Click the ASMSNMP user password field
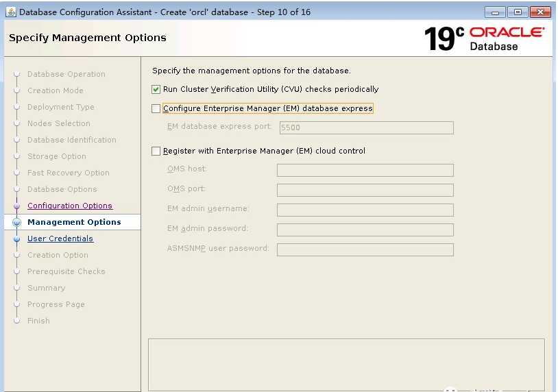558x392 pixels. 365,250
